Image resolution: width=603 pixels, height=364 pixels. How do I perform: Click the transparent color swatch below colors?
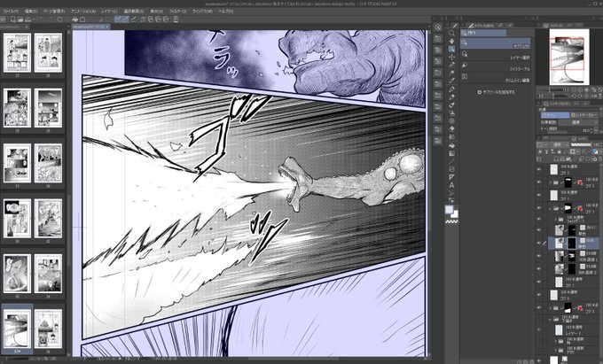coord(452,221)
